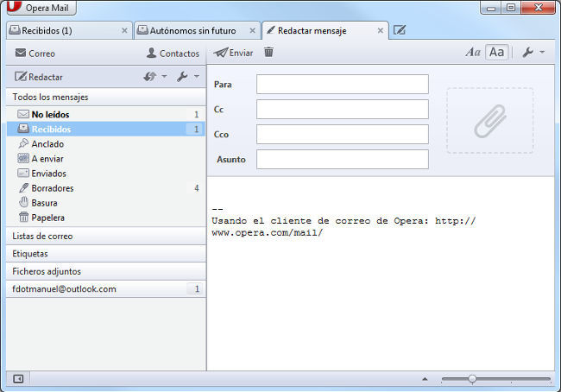Open dropdown arrow beside compose wrench
The image size is (561, 392).
tap(542, 53)
